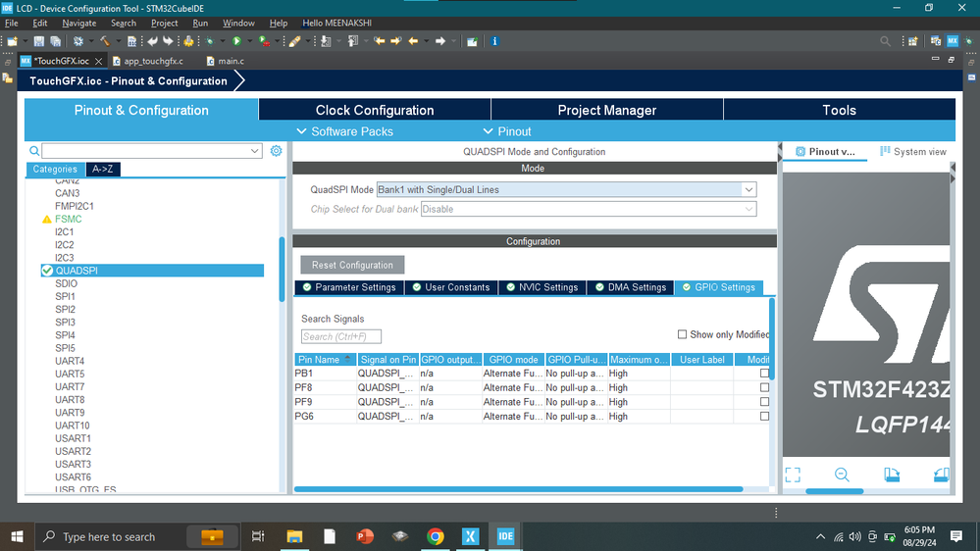
Task: Switch to DMA Settings tab
Action: 631,287
